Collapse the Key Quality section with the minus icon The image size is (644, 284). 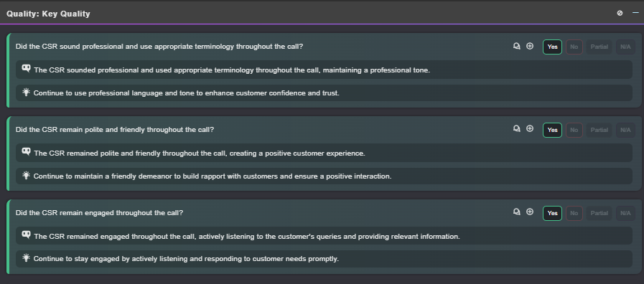point(635,13)
